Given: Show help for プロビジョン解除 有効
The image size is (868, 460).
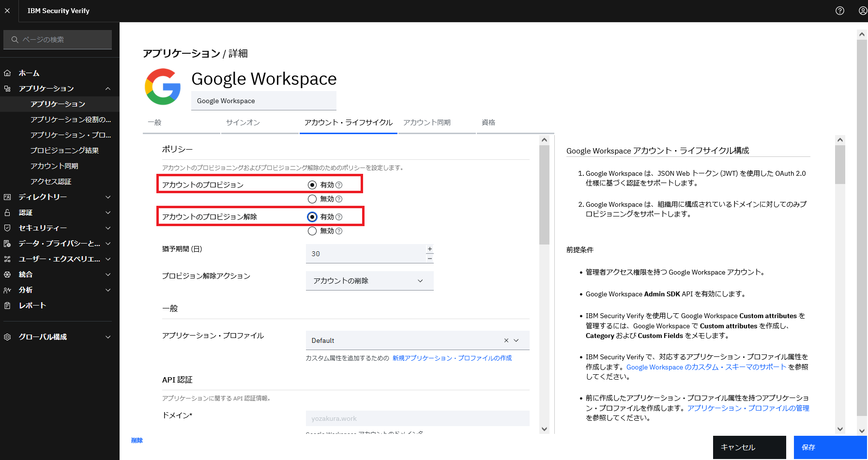Looking at the screenshot, I should point(339,217).
